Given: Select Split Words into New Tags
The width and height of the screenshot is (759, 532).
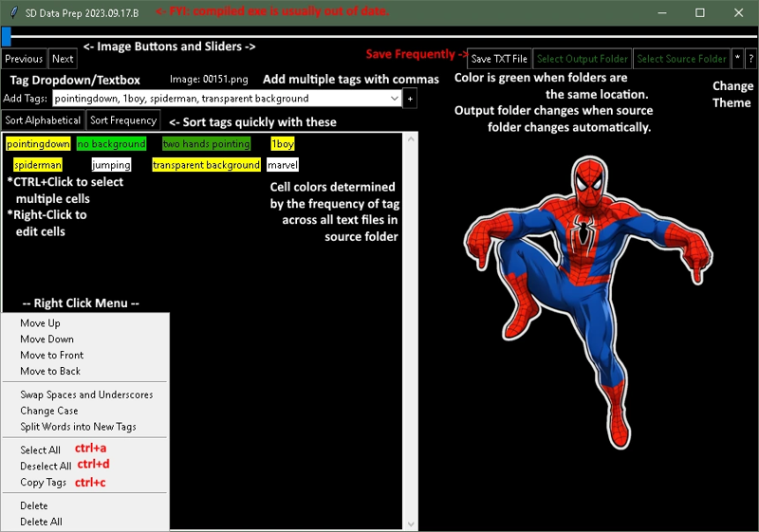Looking at the screenshot, I should coord(78,427).
